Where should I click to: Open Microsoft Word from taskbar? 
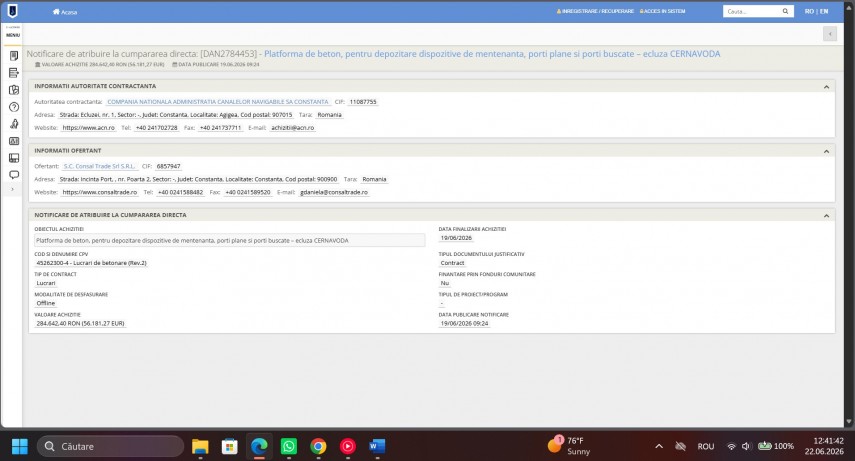pyautogui.click(x=377, y=446)
